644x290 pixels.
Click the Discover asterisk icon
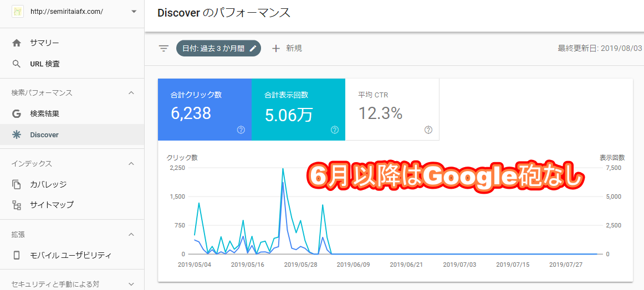pos(17,134)
